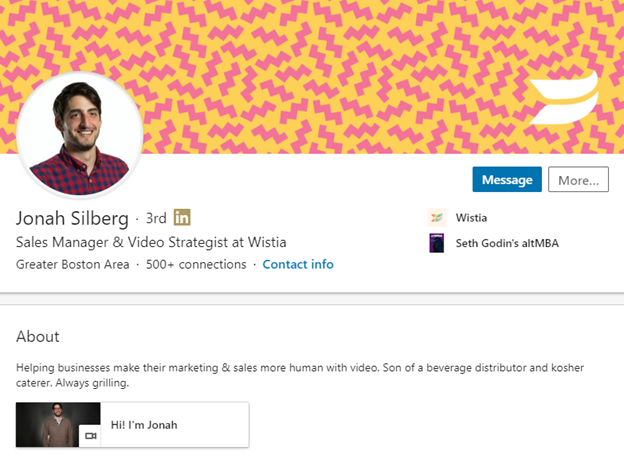
Task: Click the Seth Godin's altMBA logo icon
Action: [x=436, y=243]
